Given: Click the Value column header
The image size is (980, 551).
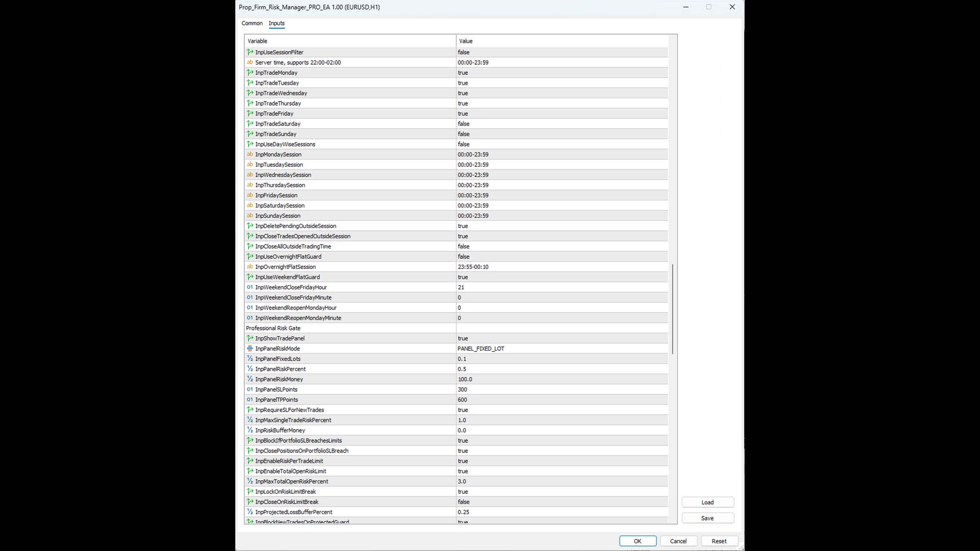Looking at the screenshot, I should point(562,41).
